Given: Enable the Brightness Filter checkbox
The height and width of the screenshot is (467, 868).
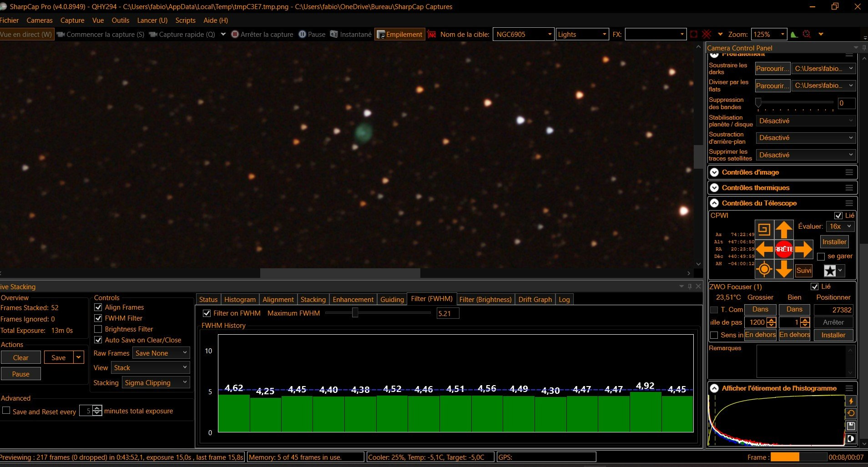Looking at the screenshot, I should (x=98, y=329).
